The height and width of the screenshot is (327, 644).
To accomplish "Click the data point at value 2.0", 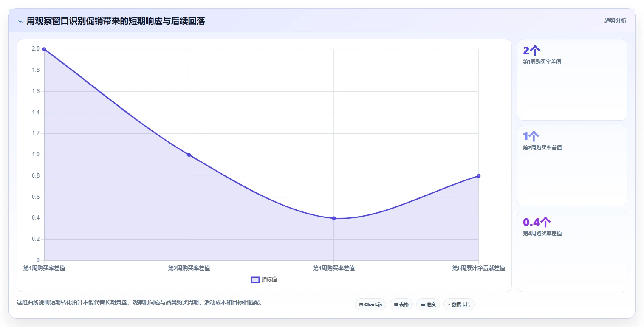I will click(44, 49).
